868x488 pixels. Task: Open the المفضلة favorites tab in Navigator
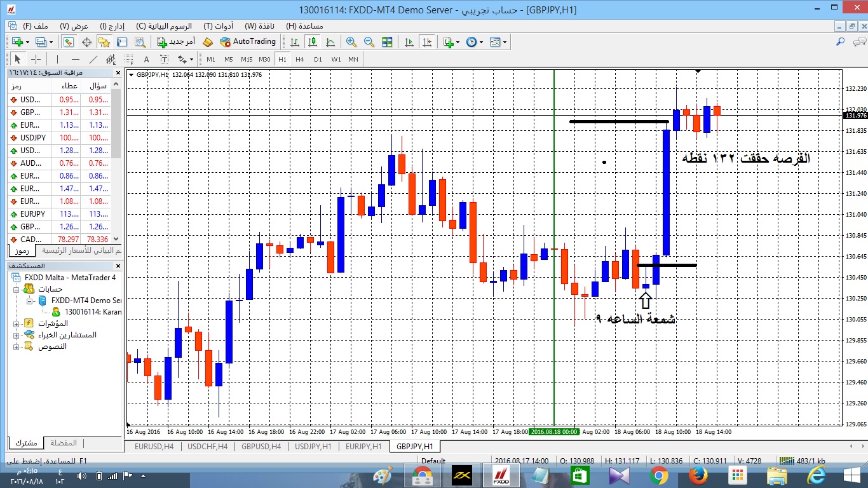click(63, 443)
